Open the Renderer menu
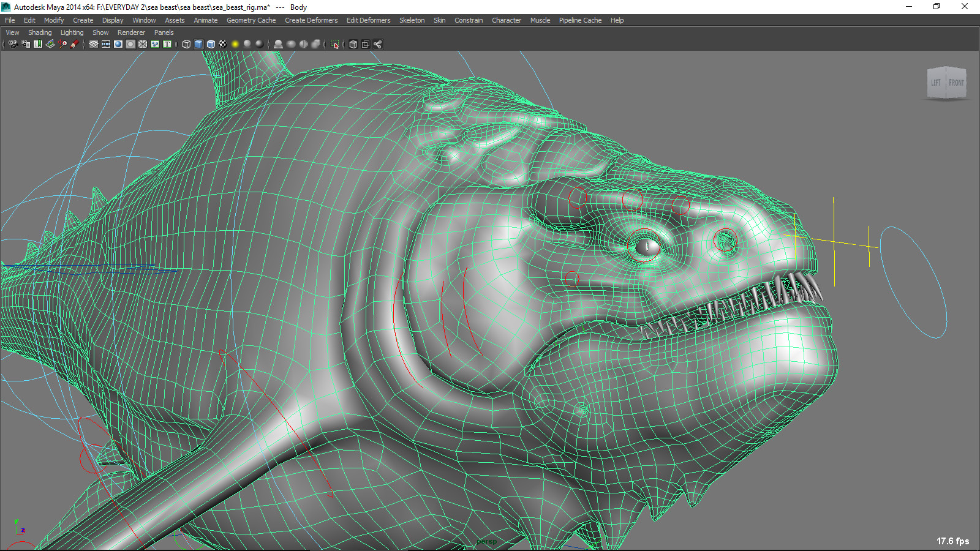 pyautogui.click(x=131, y=32)
